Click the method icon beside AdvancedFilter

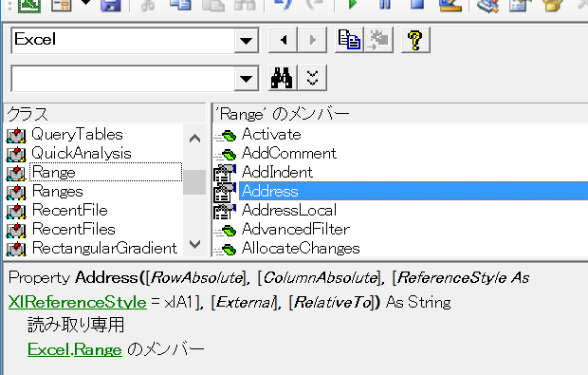click(225, 231)
